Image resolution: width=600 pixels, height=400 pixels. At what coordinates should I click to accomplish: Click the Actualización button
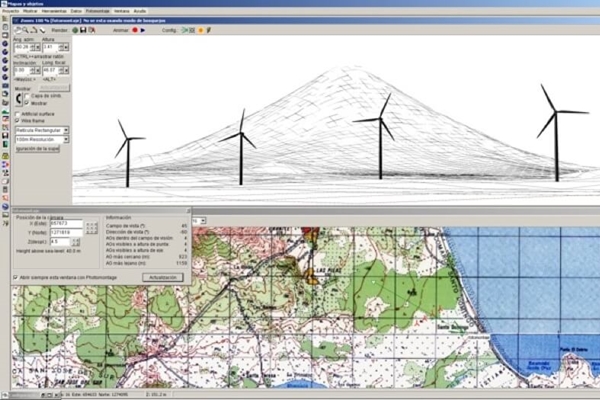(x=163, y=276)
